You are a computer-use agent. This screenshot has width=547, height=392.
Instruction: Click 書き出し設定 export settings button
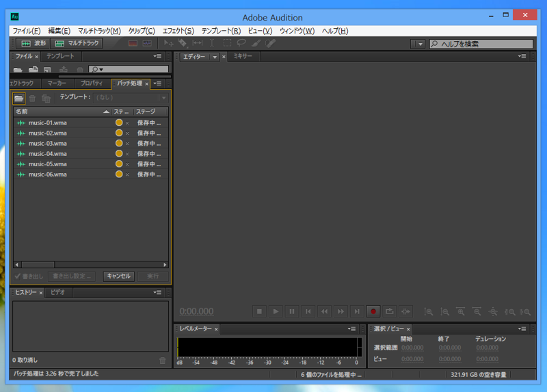coord(72,276)
